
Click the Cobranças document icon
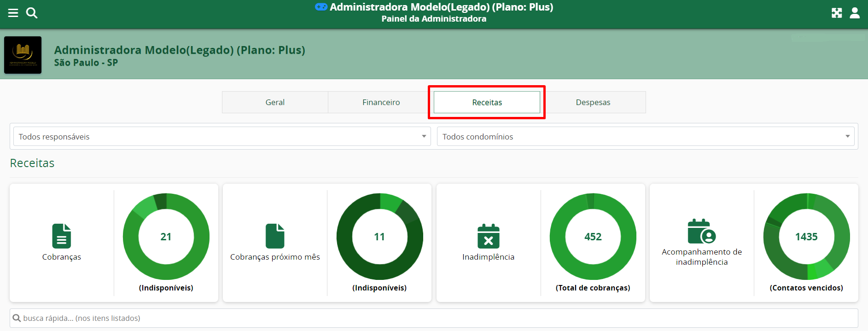(62, 236)
